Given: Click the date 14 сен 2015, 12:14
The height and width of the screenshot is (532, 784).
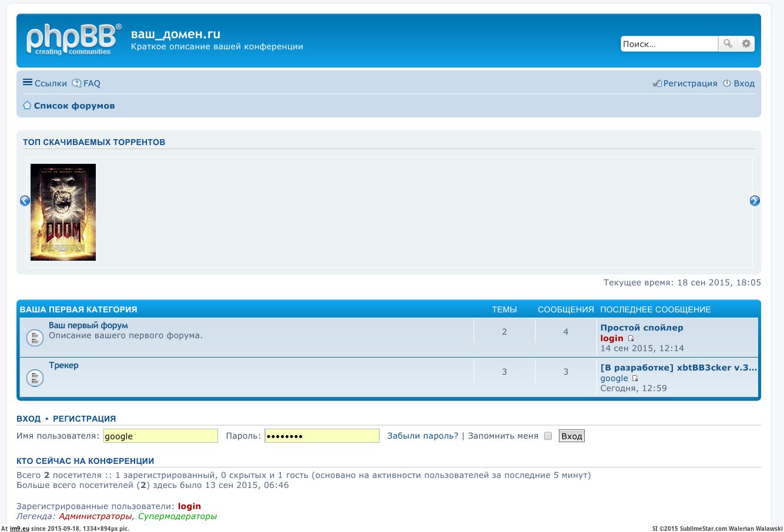Looking at the screenshot, I should [x=642, y=348].
